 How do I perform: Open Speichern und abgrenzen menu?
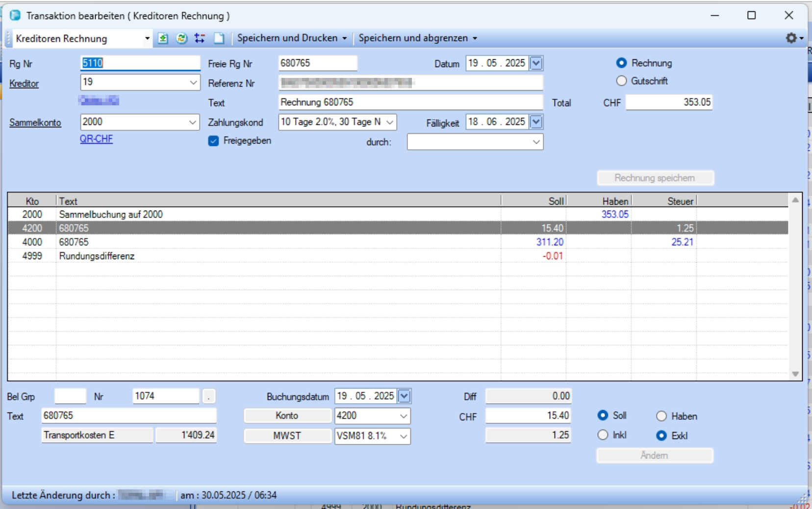pos(417,38)
